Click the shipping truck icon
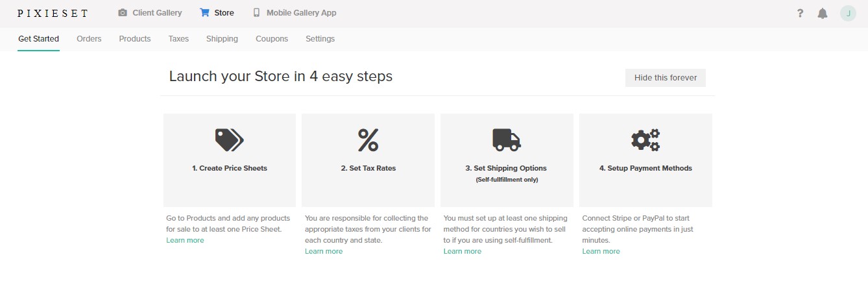Screen dimensions: 868x292 pyautogui.click(x=506, y=140)
